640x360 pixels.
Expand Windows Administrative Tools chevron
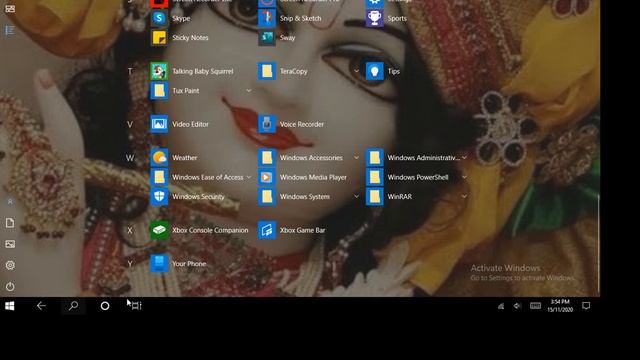point(464,158)
